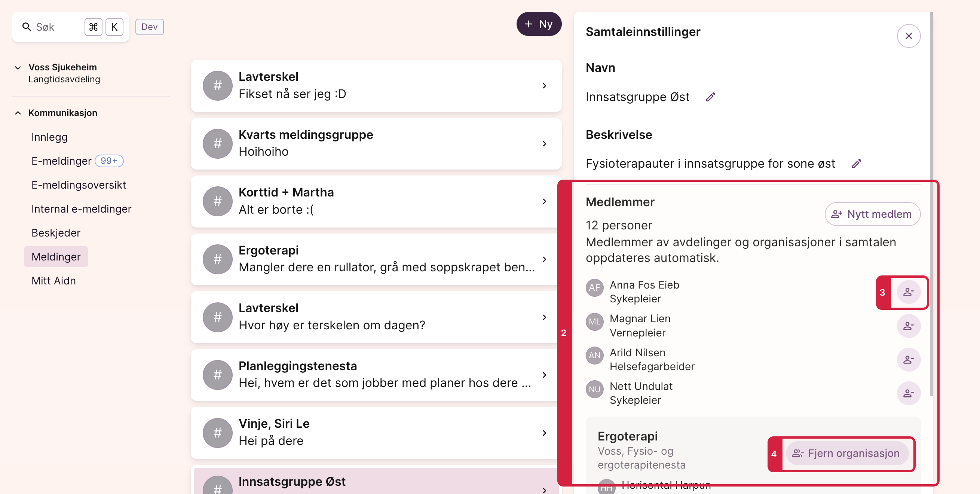Click Anna Fos Eieb's AF avatar
980x494 pixels.
pos(595,288)
